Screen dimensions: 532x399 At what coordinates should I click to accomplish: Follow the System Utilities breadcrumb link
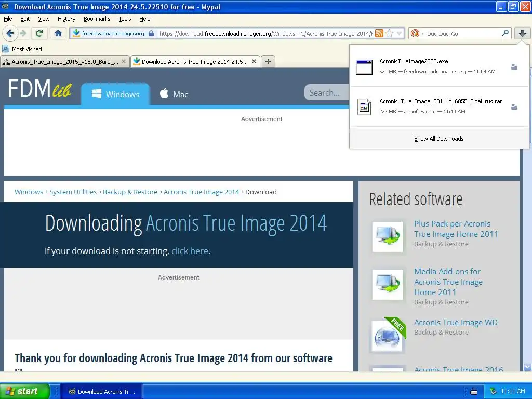click(x=73, y=192)
